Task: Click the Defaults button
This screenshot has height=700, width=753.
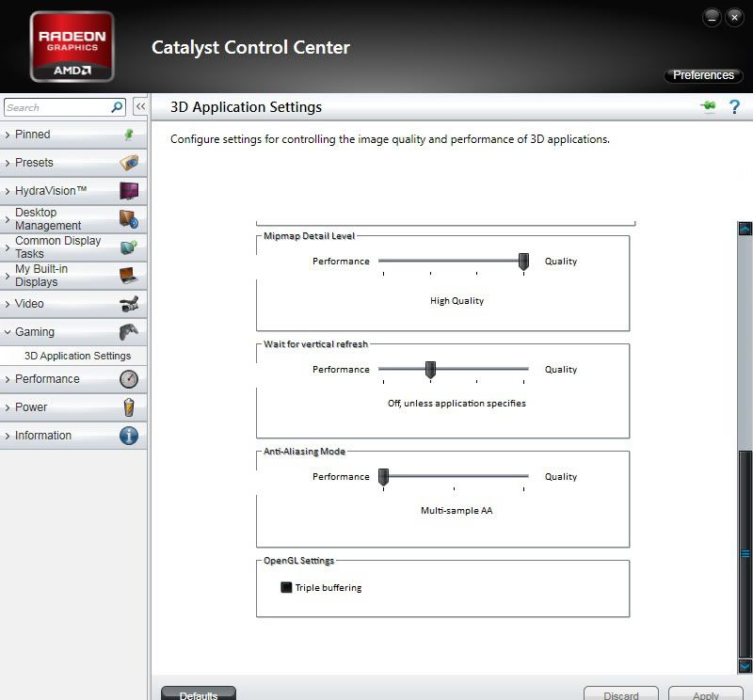Action: click(x=199, y=694)
